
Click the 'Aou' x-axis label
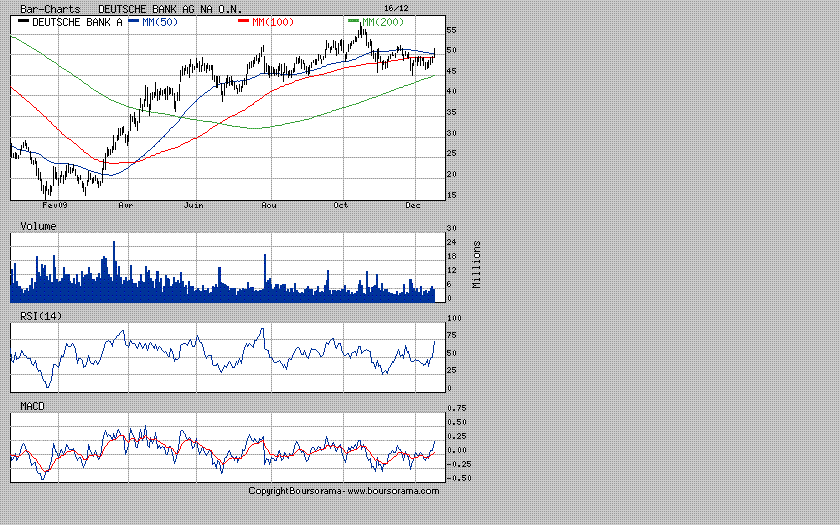269,205
